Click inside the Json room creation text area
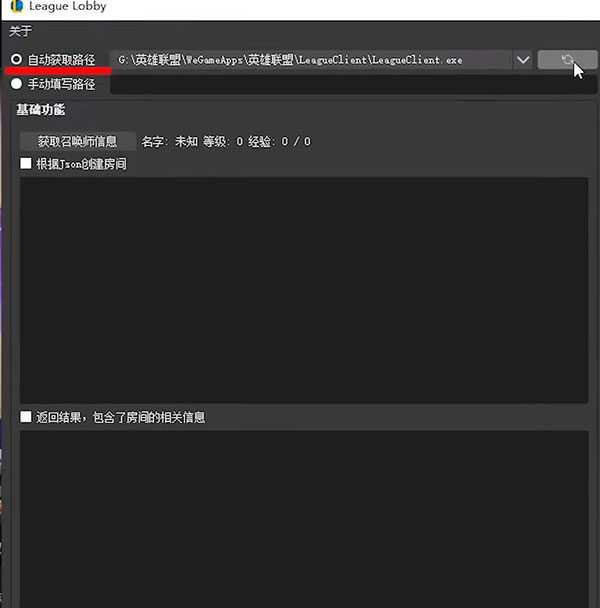The width and height of the screenshot is (600, 608). click(304, 290)
